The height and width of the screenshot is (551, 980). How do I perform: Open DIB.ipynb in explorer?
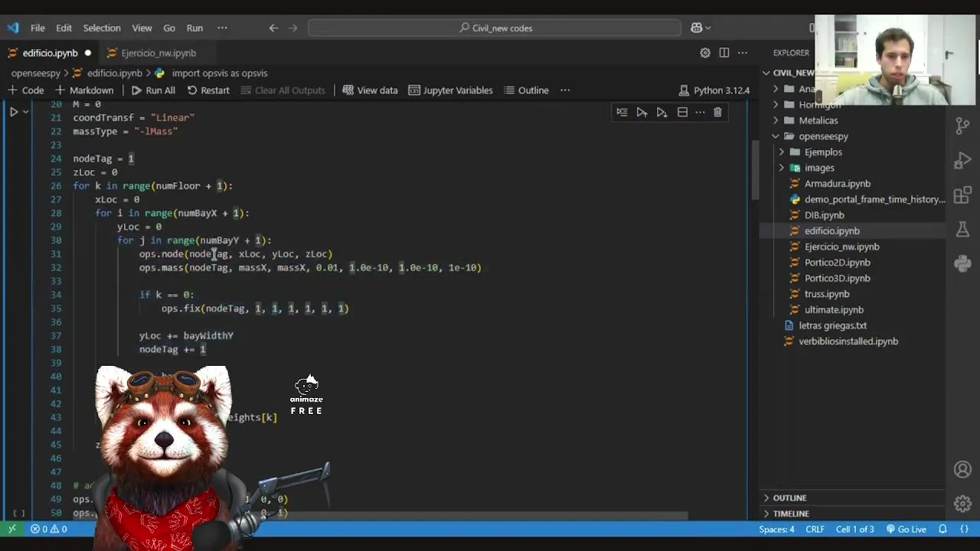(824, 216)
